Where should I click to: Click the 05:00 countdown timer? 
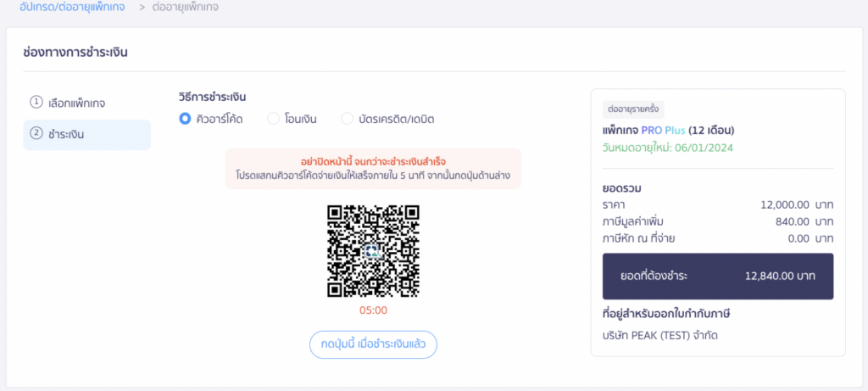373,310
